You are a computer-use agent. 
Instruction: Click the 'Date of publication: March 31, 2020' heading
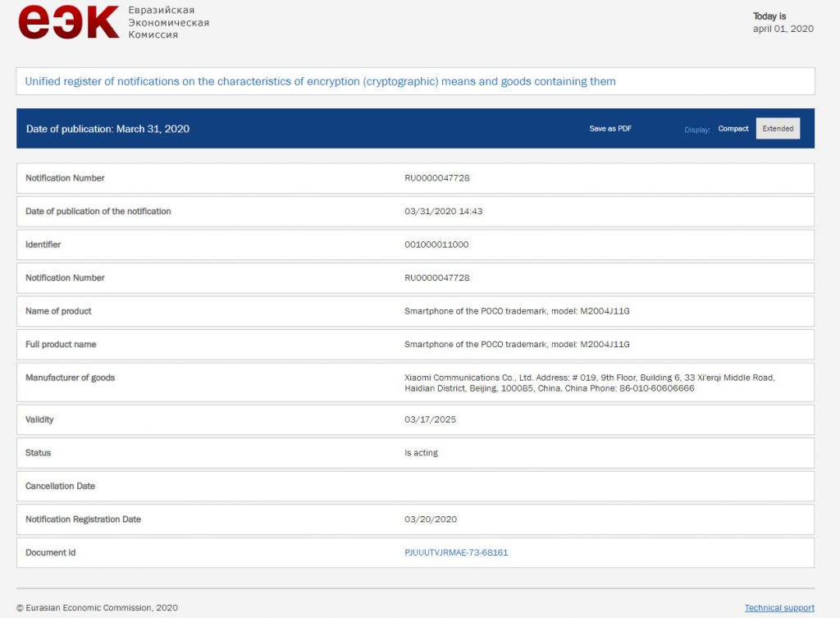tap(107, 129)
